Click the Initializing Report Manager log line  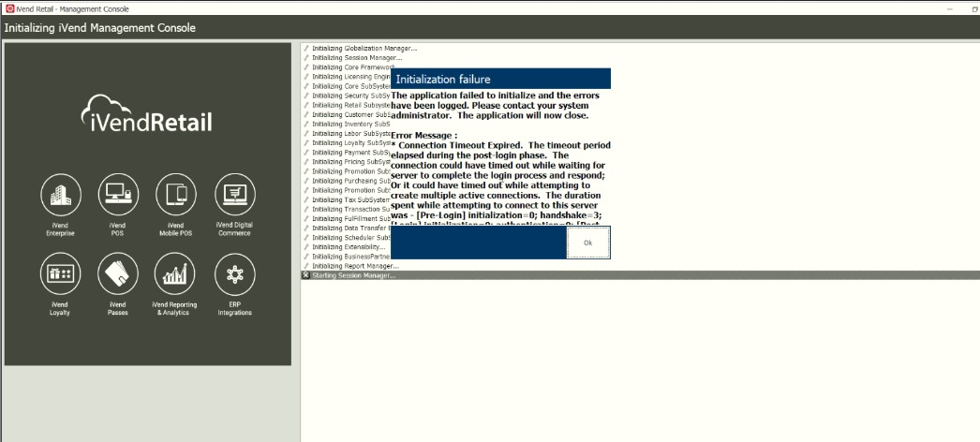pyautogui.click(x=355, y=266)
